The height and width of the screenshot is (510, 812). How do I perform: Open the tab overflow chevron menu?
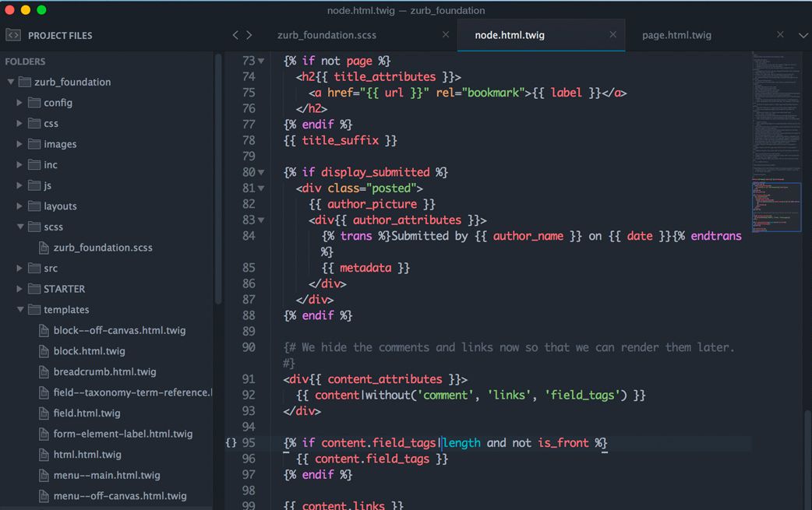point(803,35)
